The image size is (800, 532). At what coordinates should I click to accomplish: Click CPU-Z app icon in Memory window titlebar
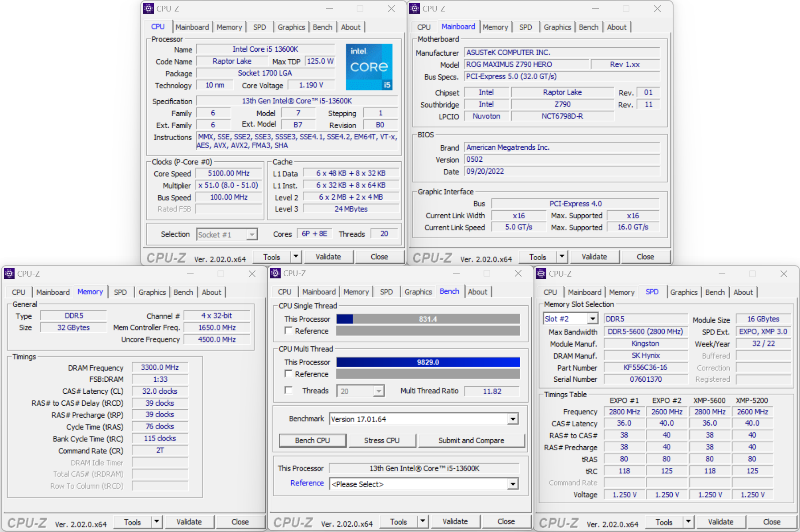[9, 274]
